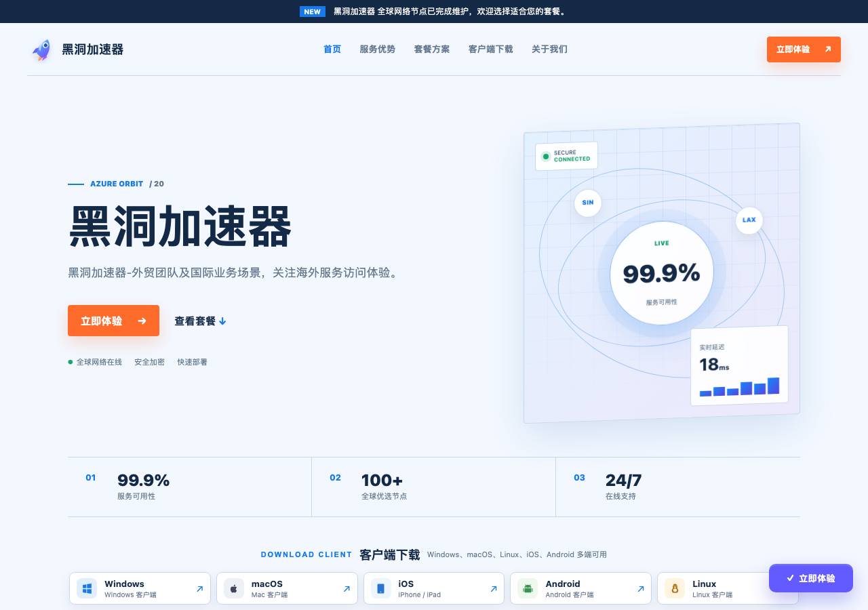Open Android client via arrow icon
868x610 pixels.
[641, 589]
